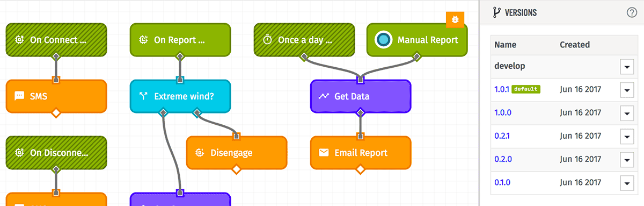644x206 pixels.
Task: Click the envelope icon on Email Report
Action: (x=324, y=153)
